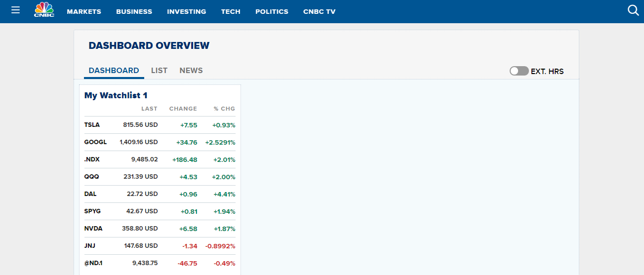
Task: Select QQQ last price 231.39 USD
Action: (141, 177)
